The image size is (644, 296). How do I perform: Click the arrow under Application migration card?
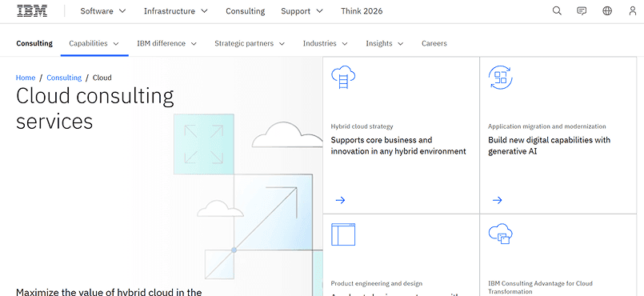(497, 200)
